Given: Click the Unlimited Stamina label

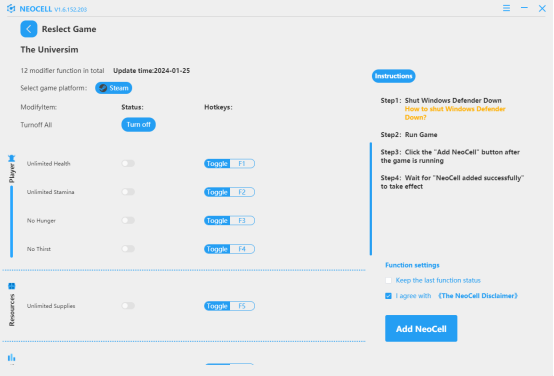Looking at the screenshot, I should coord(51,192).
